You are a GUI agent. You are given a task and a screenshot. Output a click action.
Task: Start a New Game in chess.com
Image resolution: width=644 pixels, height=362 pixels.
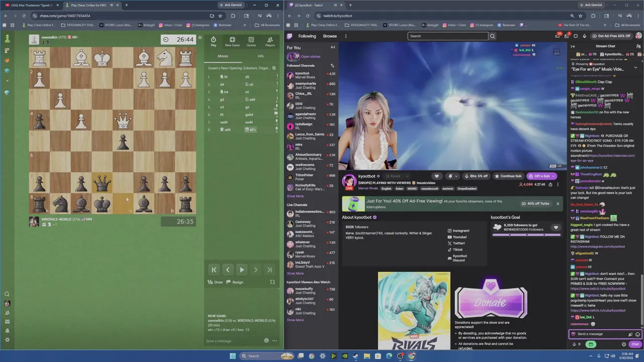(x=232, y=41)
